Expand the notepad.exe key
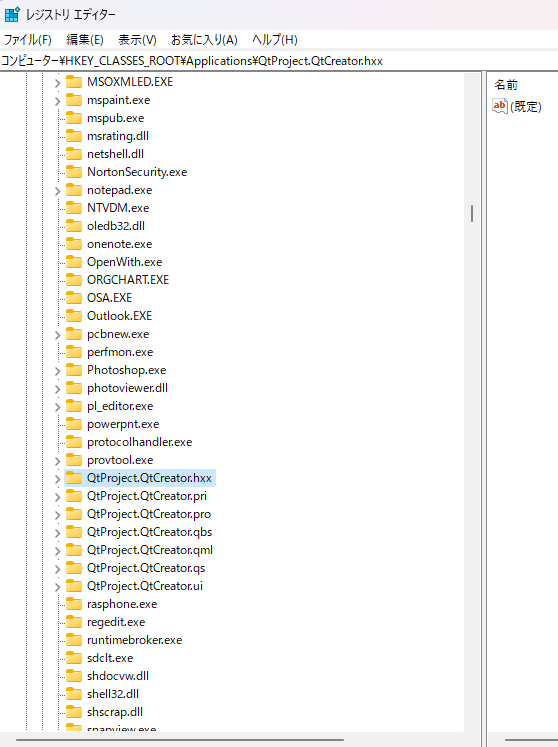 [x=57, y=191]
